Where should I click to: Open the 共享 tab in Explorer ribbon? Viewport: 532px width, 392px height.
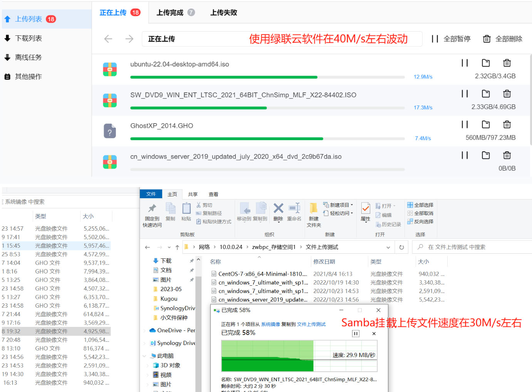(193, 194)
